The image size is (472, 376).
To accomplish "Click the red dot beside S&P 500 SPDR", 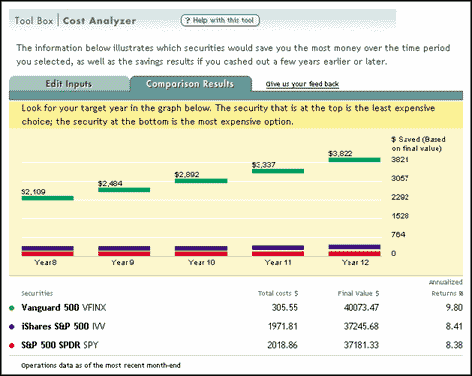I will pyautogui.click(x=12, y=345).
